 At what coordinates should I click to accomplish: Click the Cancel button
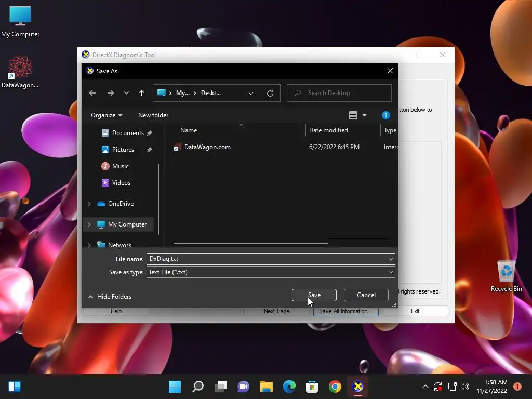(366, 295)
